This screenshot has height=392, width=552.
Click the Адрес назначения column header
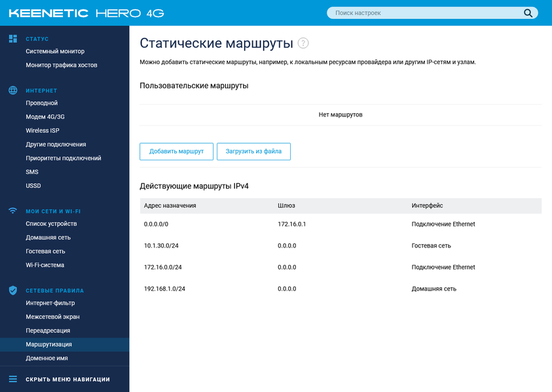170,205
